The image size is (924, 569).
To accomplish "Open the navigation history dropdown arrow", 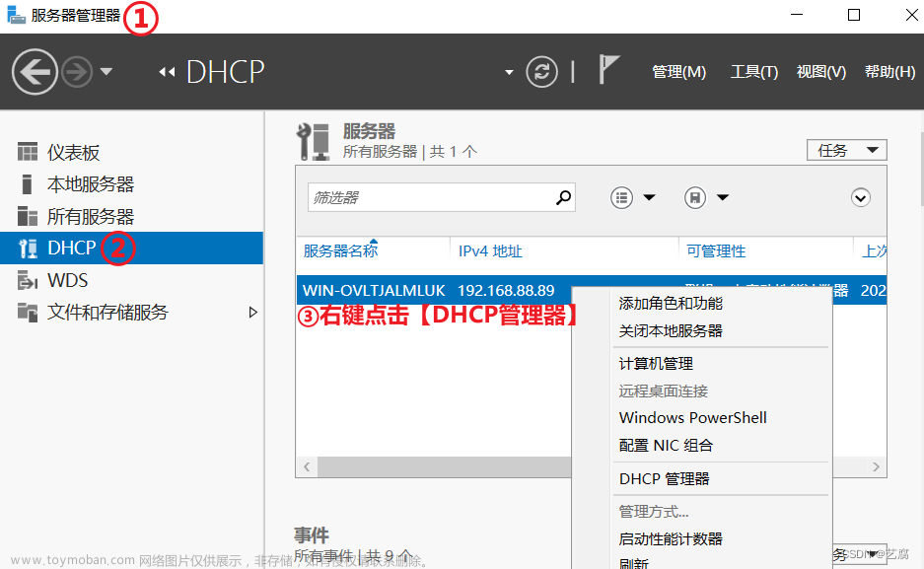I will pos(107,72).
